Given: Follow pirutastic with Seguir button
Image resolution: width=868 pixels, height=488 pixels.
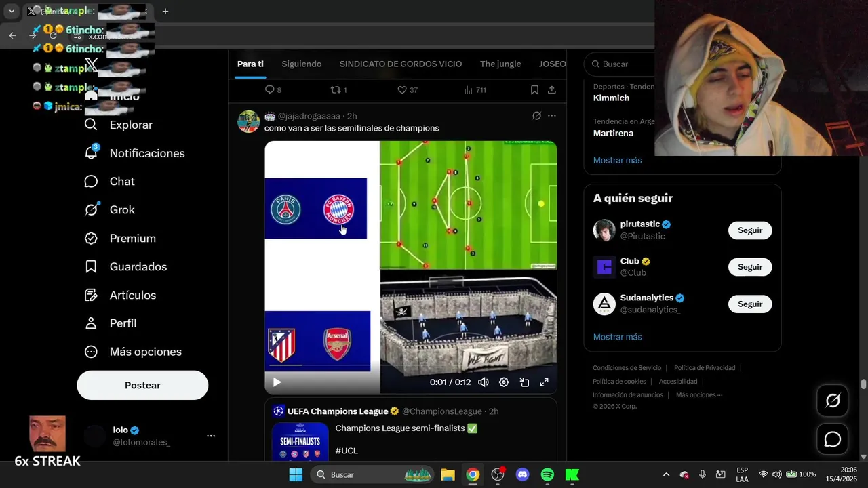Looking at the screenshot, I should [x=750, y=230].
